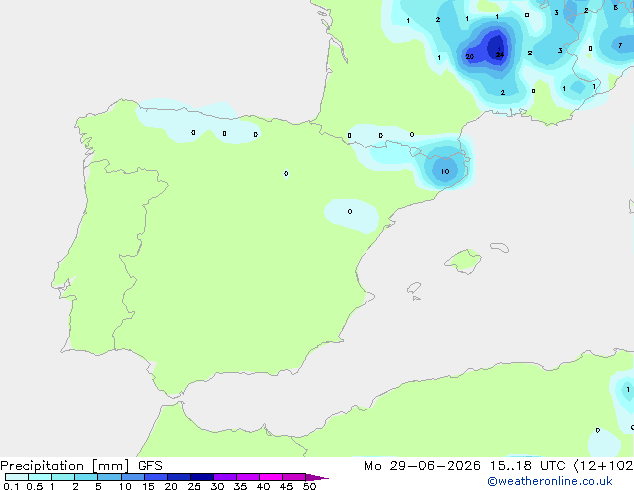The width and height of the screenshot is (634, 490).
Task: Select the 0.5–1 mm legend color swatch
Action: tap(40, 477)
